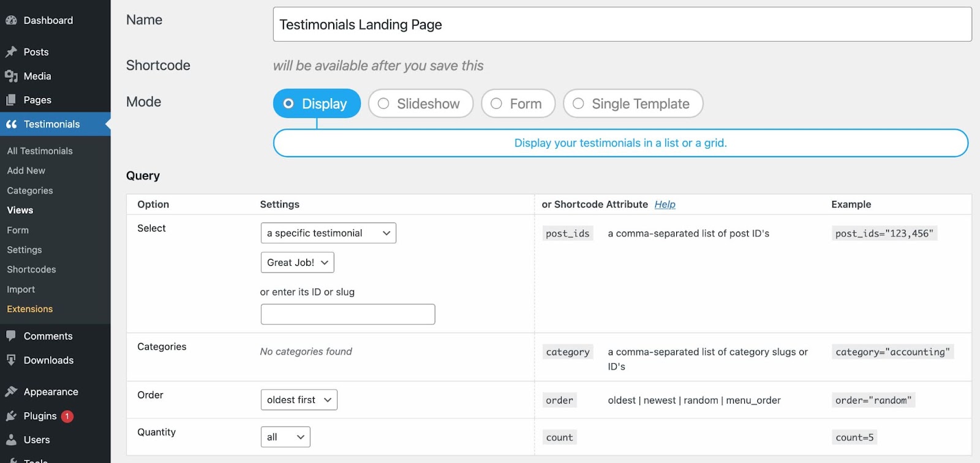Click the Pages document icon
Viewport: 980px width, 463px height.
coord(11,100)
